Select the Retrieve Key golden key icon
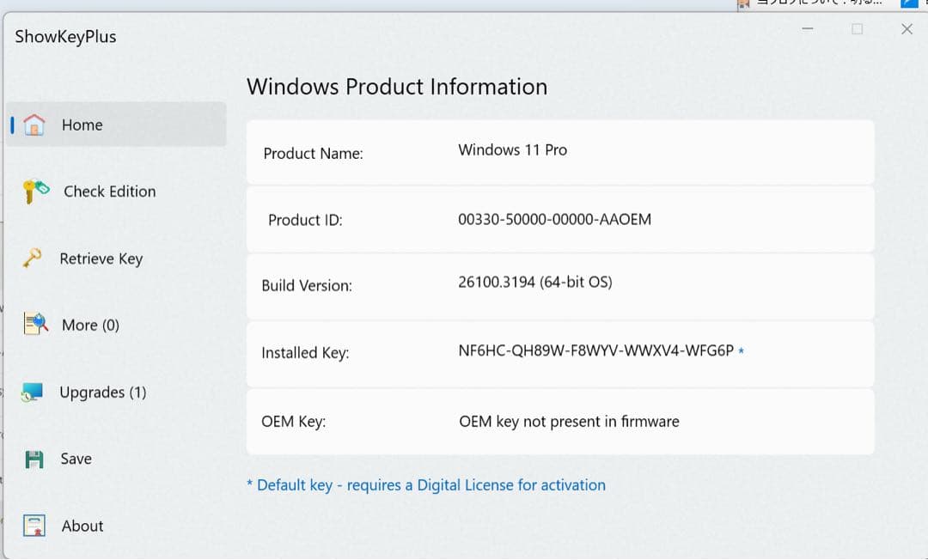This screenshot has width=928, height=560. pos(33,258)
